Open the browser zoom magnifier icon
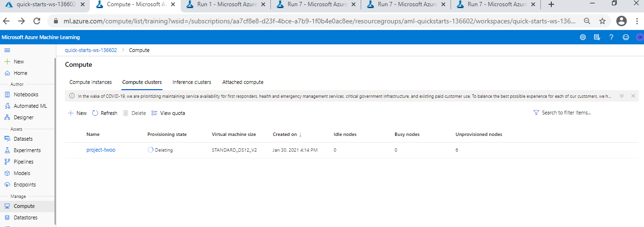Viewport: 644px width, 227px height. click(587, 21)
